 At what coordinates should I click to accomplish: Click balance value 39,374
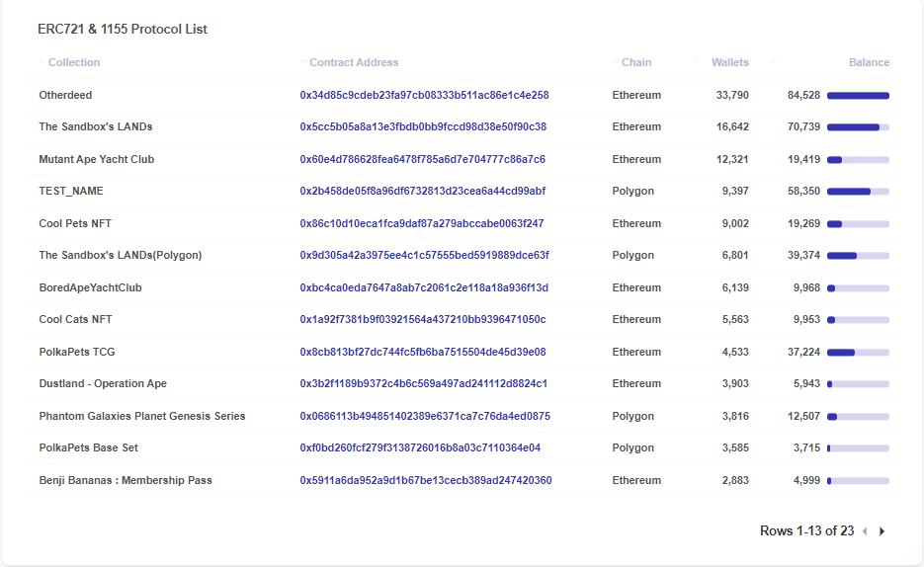point(803,255)
